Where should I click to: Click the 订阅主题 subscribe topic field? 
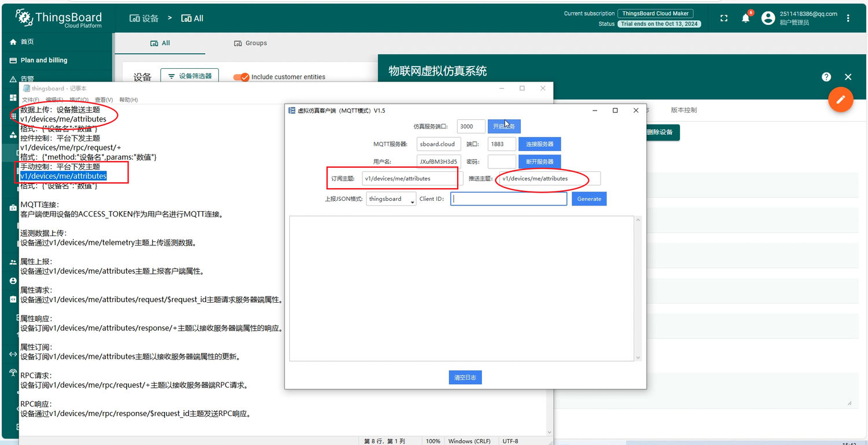pyautogui.click(x=412, y=179)
